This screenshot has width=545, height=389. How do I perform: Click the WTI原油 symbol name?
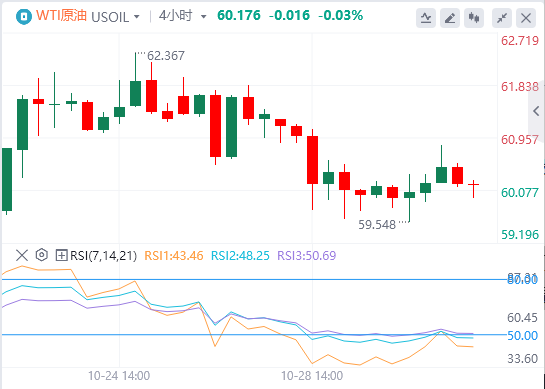(x=61, y=16)
